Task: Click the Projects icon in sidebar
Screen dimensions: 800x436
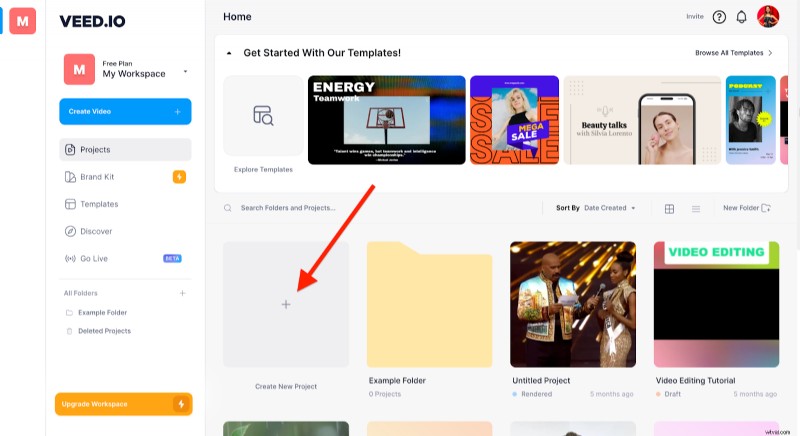Action: 70,150
